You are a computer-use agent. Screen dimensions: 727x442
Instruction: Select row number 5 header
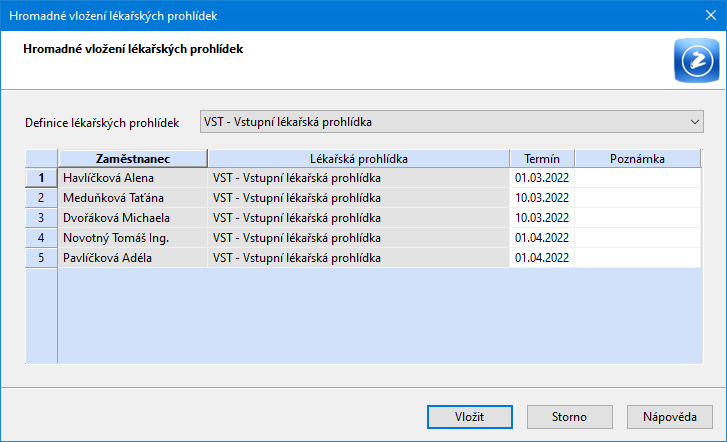(x=41, y=257)
